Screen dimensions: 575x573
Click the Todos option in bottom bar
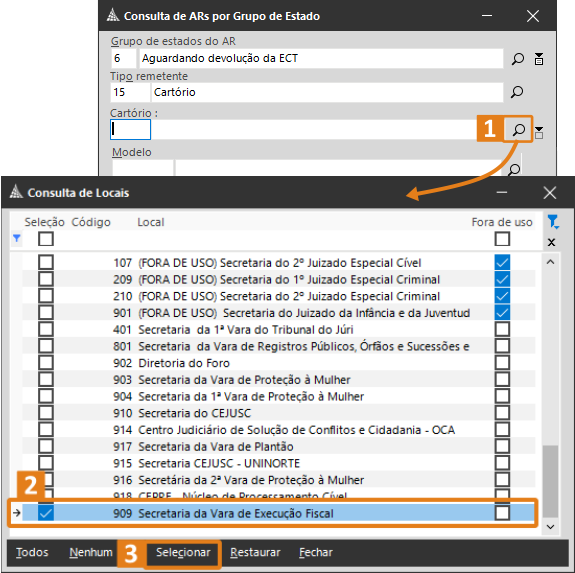click(x=32, y=552)
